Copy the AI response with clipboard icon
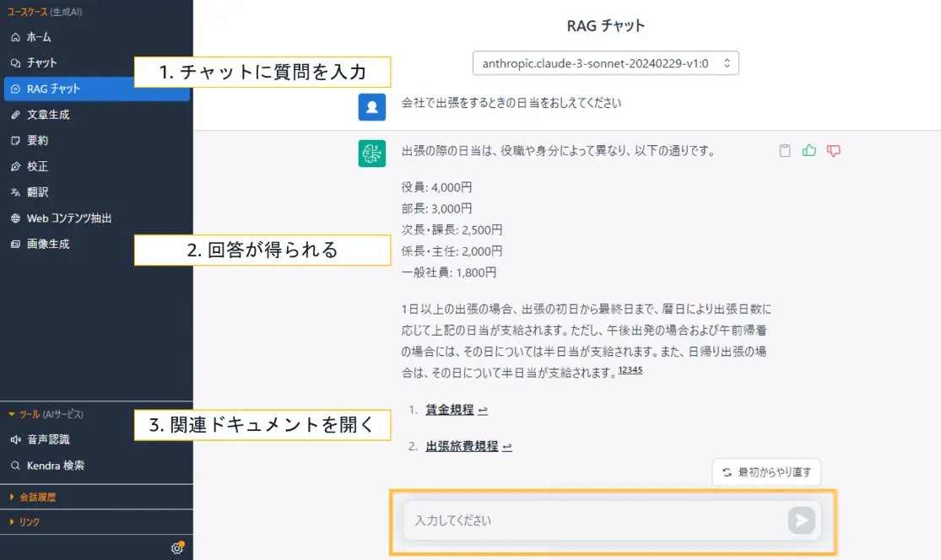Image resolution: width=941 pixels, height=560 pixels. click(x=785, y=149)
